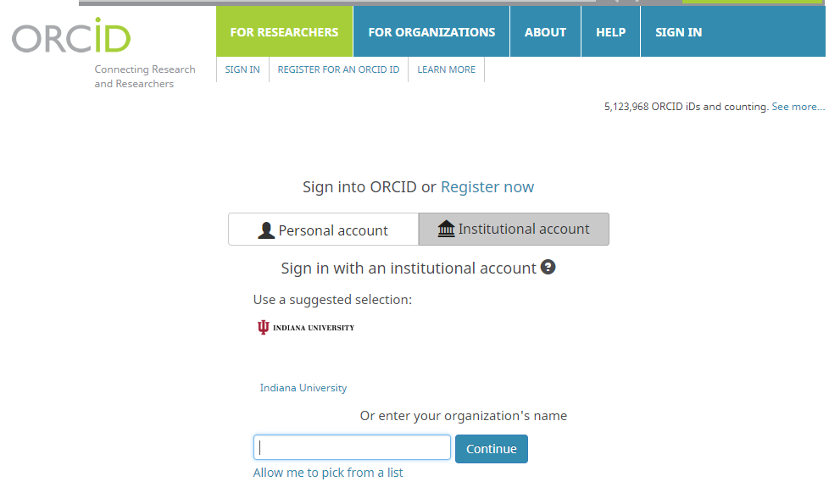The height and width of the screenshot is (504, 829).
Task: Open the For Organizations menu
Action: click(x=431, y=32)
